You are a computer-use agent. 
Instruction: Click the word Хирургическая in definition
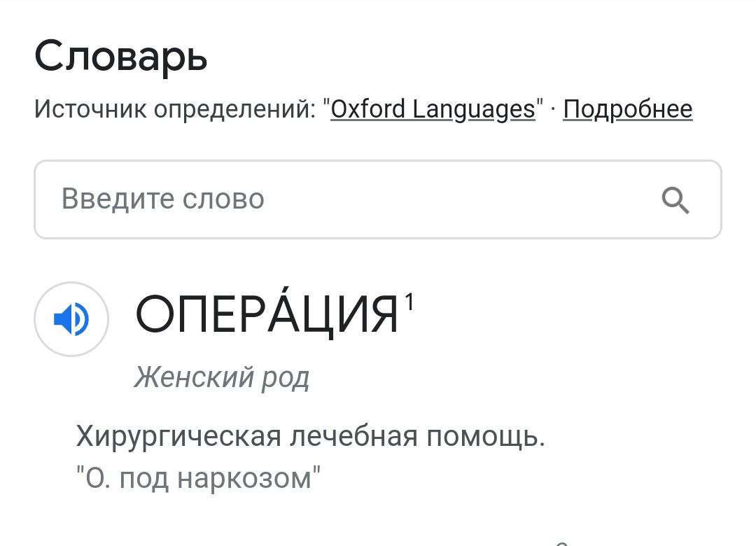click(x=178, y=437)
